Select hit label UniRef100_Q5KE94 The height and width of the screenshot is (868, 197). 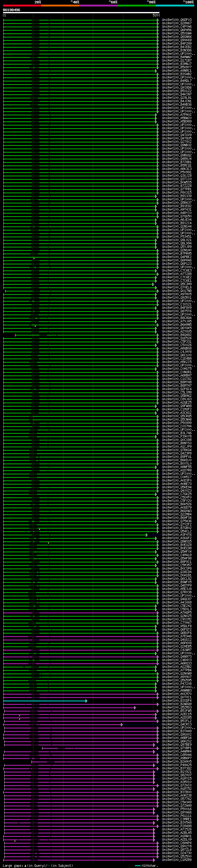[177, 487]
